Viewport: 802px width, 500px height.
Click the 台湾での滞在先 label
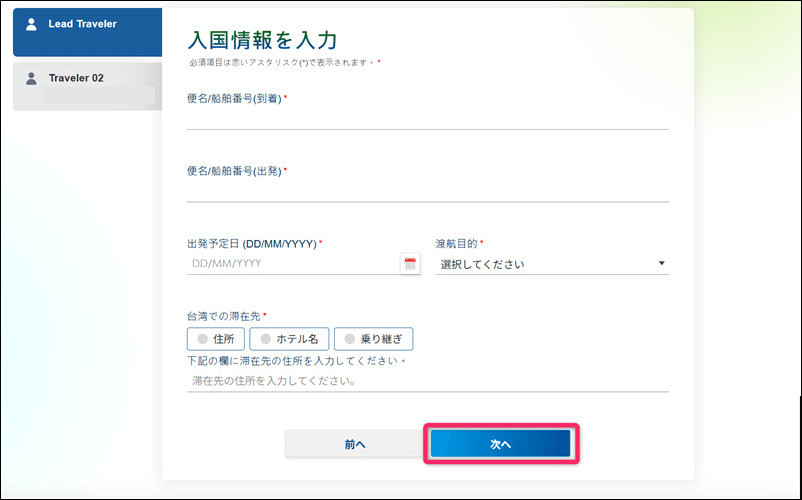point(224,316)
